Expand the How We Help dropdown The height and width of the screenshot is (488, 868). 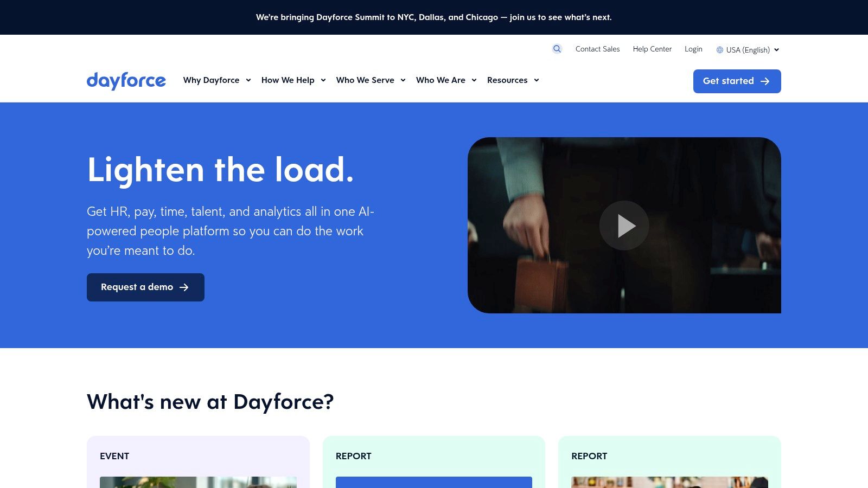coord(288,80)
